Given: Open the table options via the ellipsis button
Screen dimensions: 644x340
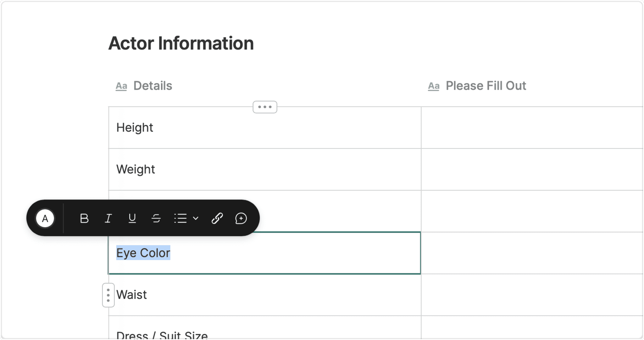Looking at the screenshot, I should pyautogui.click(x=264, y=107).
